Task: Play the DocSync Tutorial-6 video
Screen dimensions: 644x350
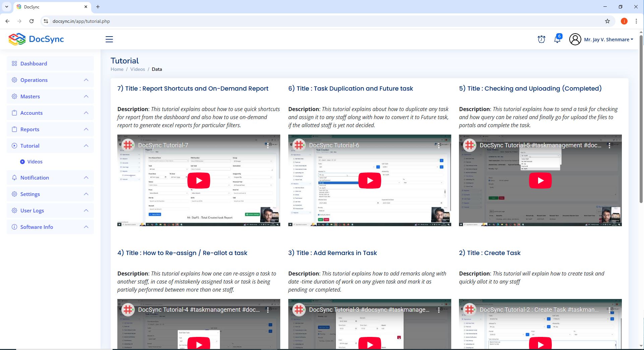Action: tap(369, 181)
